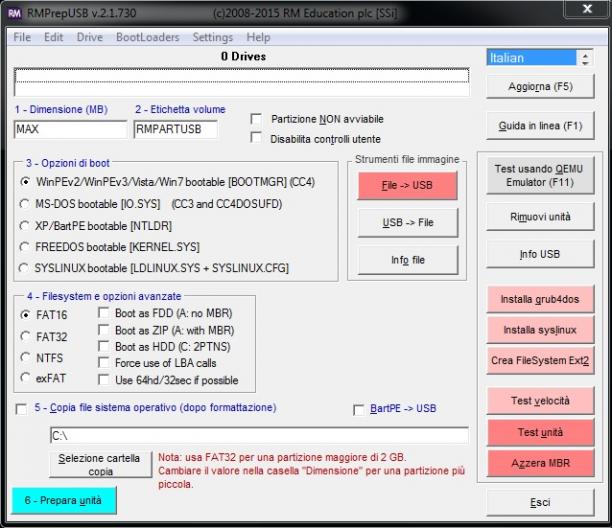Click Selezione cartella copia button
This screenshot has height=528, width=612.
[x=101, y=464]
